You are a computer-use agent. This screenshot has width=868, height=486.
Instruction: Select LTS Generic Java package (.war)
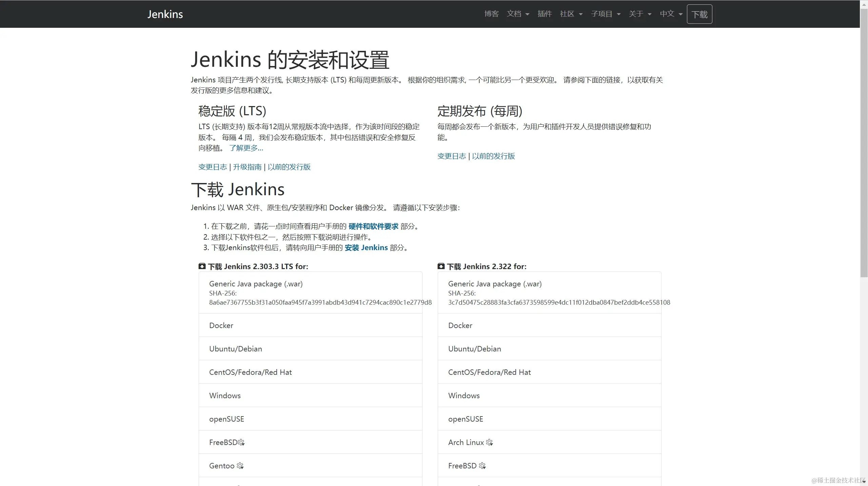(x=256, y=284)
